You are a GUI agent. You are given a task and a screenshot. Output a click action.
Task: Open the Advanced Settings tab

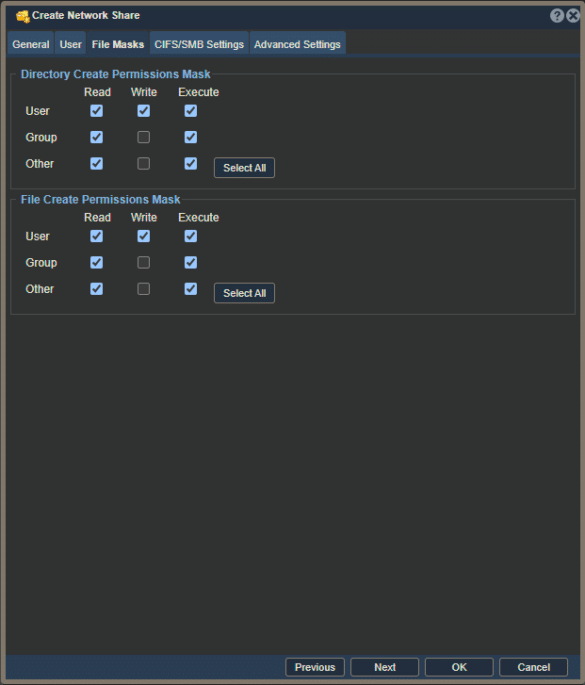[x=297, y=44]
